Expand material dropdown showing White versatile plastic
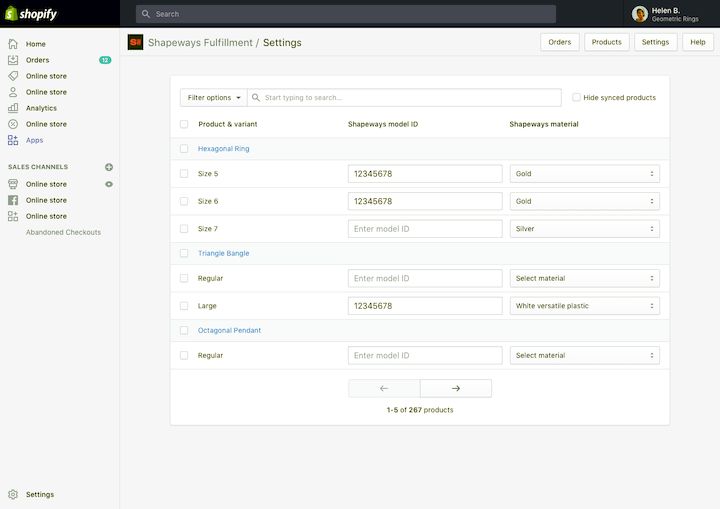The width and height of the screenshot is (720, 509). click(584, 306)
